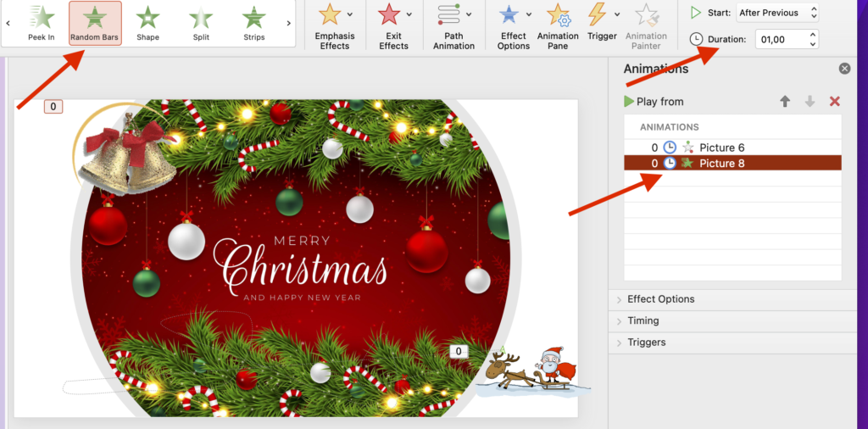The width and height of the screenshot is (868, 429).
Task: Show previous effects in animation gallery
Action: tap(8, 23)
